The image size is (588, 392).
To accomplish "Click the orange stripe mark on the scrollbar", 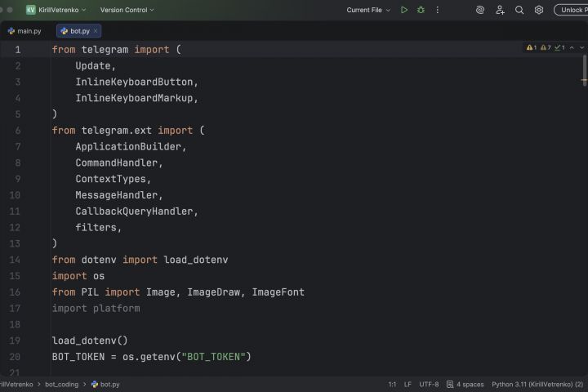I will click(584, 80).
